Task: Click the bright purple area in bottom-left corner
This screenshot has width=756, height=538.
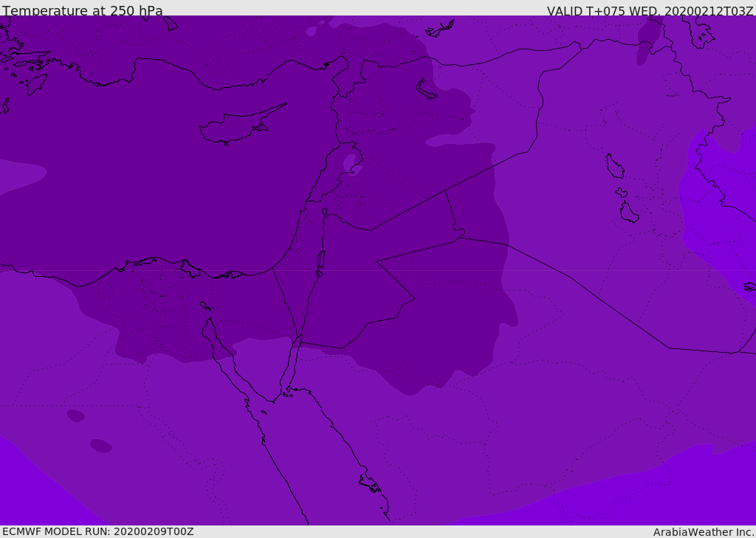Action: (22, 494)
